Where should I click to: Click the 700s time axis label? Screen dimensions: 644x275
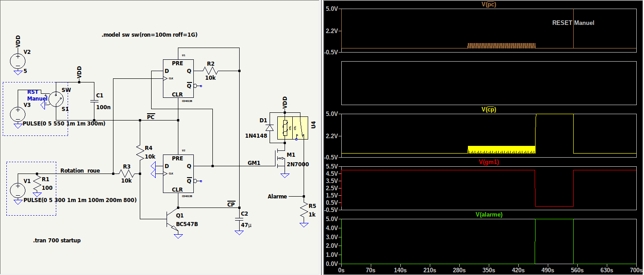click(x=635, y=270)
